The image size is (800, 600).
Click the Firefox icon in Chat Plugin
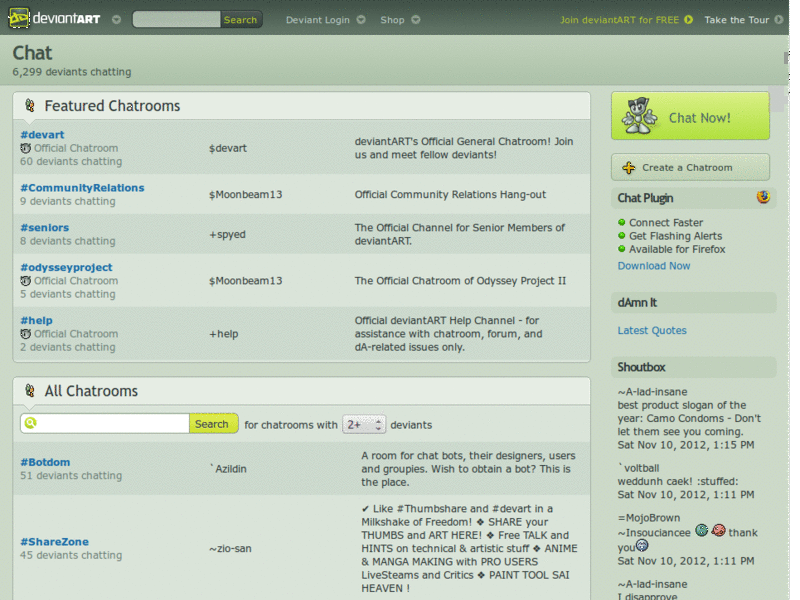click(x=763, y=197)
